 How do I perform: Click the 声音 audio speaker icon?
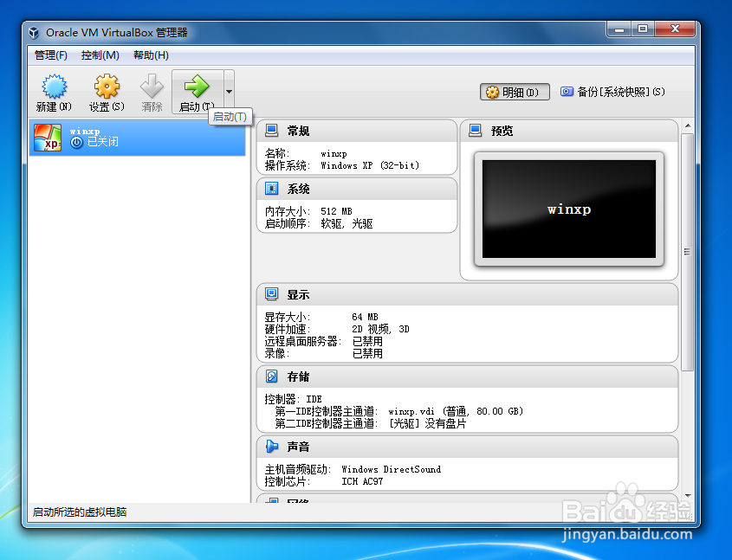[x=272, y=447]
